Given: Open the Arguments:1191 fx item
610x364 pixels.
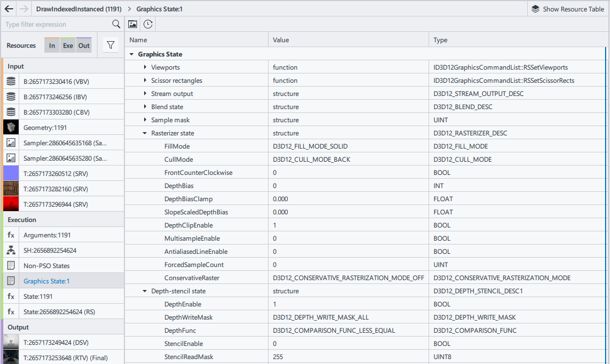Looking at the screenshot, I should (47, 235).
